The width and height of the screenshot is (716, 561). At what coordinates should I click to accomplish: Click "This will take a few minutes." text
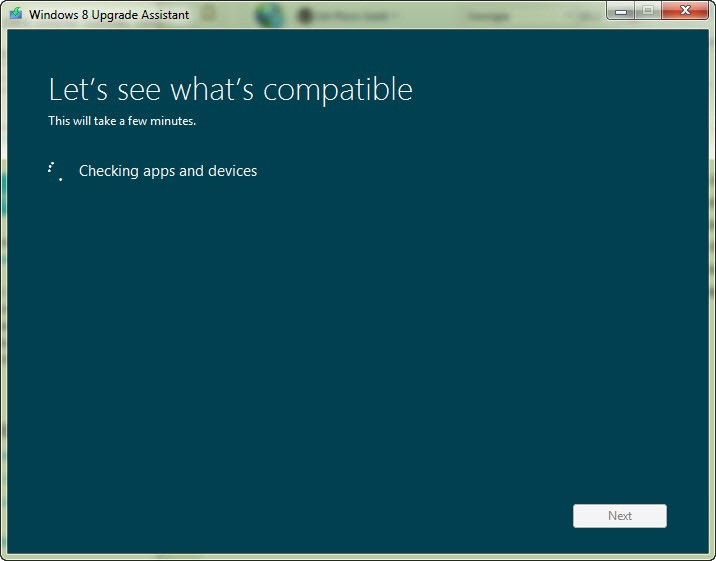[x=122, y=121]
